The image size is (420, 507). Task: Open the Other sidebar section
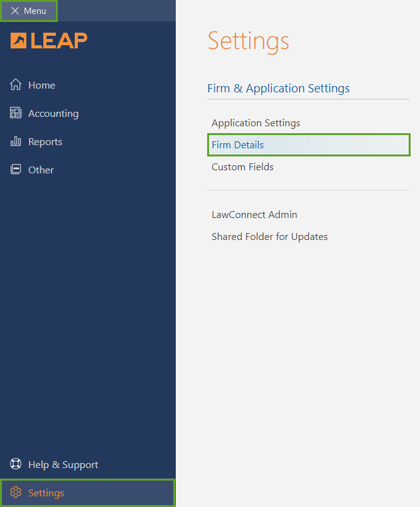pyautogui.click(x=41, y=170)
